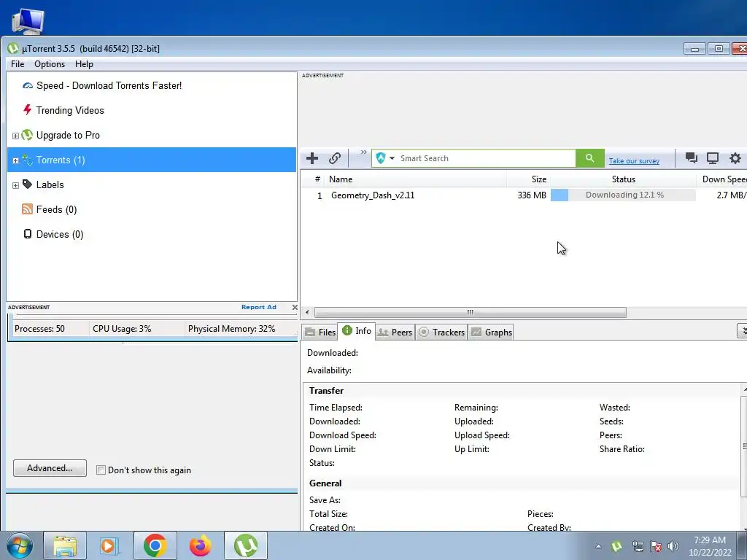Click the Speed gauge icon

point(28,86)
